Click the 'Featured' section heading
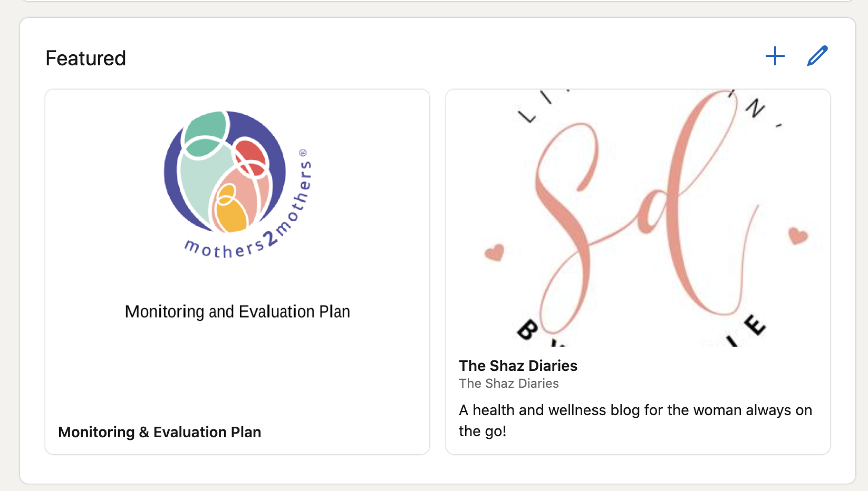 click(x=86, y=58)
